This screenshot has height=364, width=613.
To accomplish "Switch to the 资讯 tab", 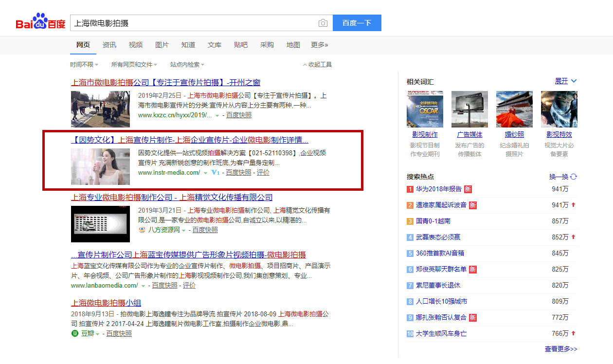I will click(109, 45).
